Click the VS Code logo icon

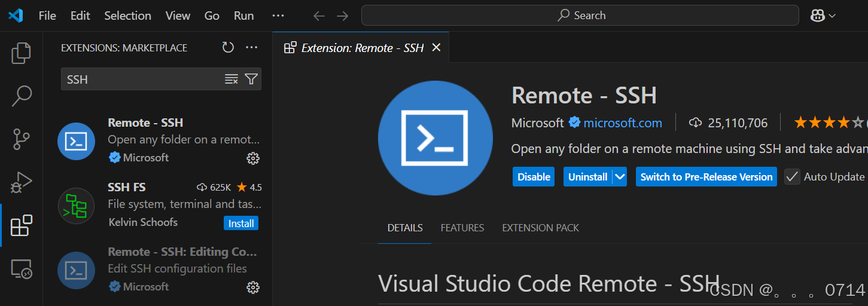pyautogui.click(x=16, y=16)
